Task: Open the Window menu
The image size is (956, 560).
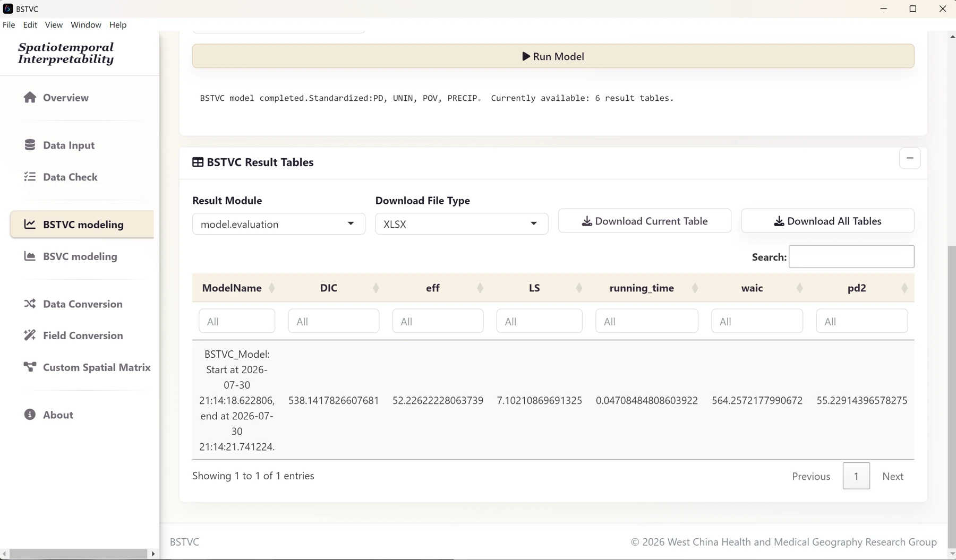Action: pos(86,25)
